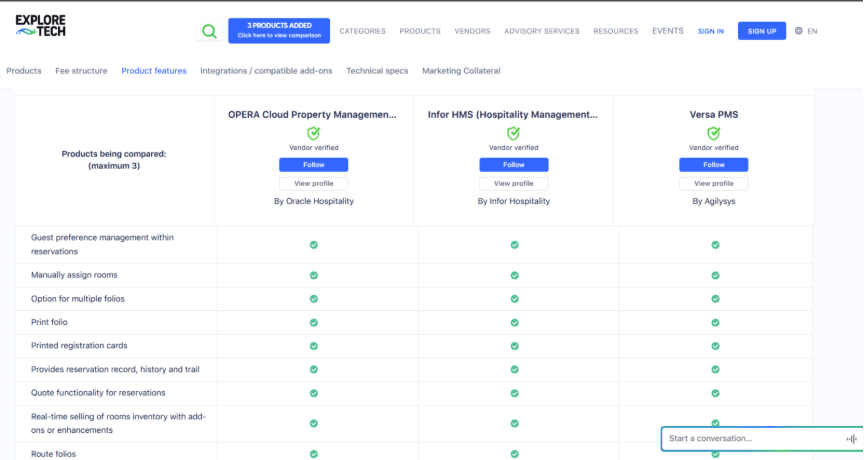Switch to the Fee structure tab

coord(81,71)
